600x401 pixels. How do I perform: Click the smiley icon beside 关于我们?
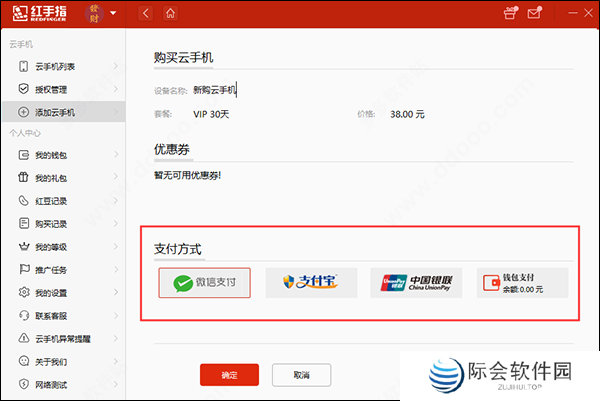pyautogui.click(x=24, y=361)
